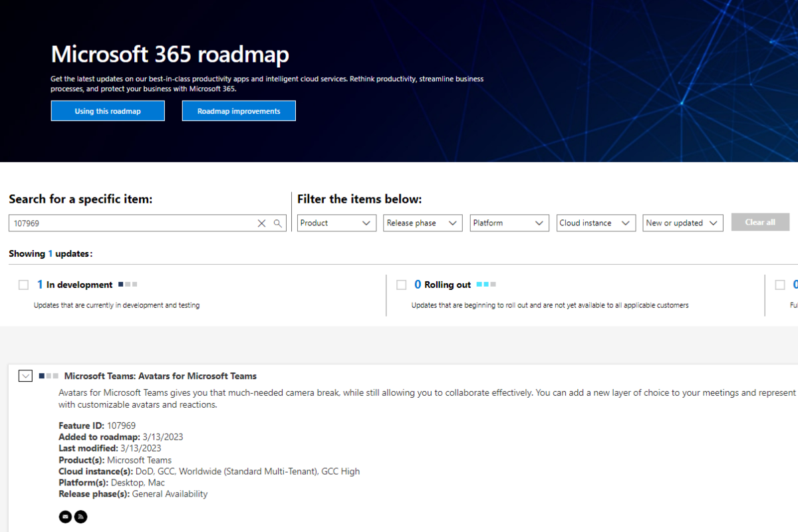Click the Using this roadmap button
The height and width of the screenshot is (532, 798).
tap(108, 111)
